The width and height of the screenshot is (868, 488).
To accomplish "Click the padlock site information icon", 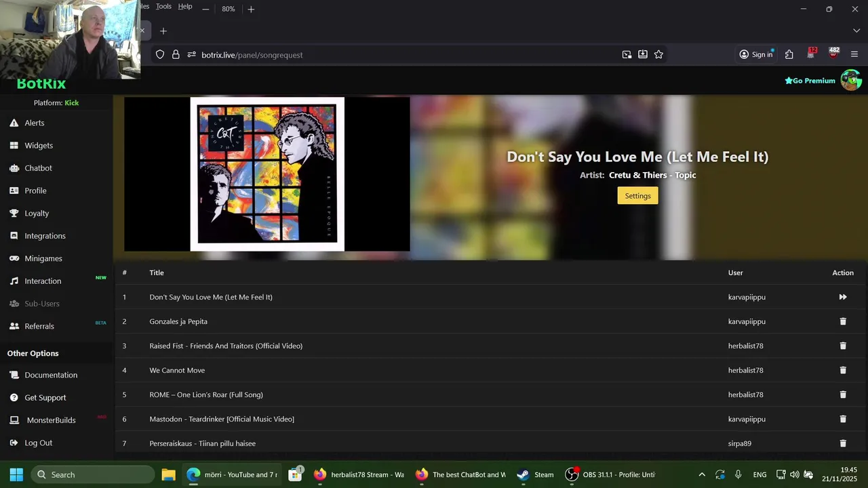I will [x=176, y=55].
